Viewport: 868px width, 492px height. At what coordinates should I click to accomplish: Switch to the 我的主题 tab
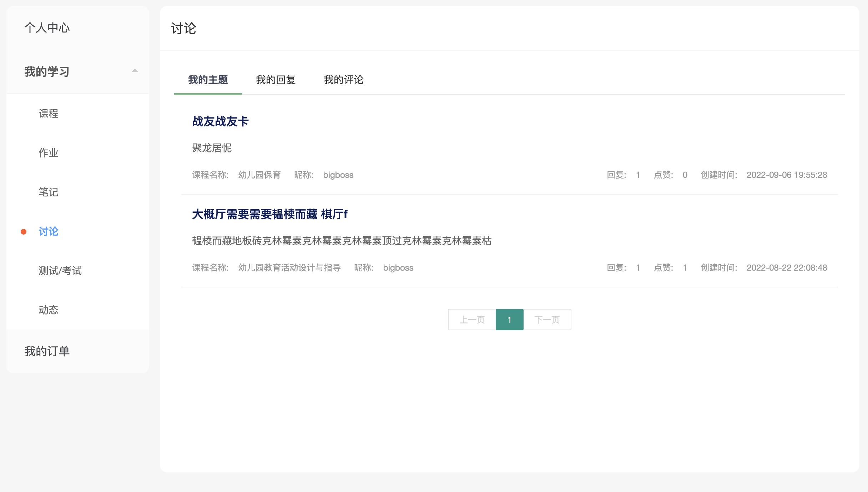click(208, 80)
